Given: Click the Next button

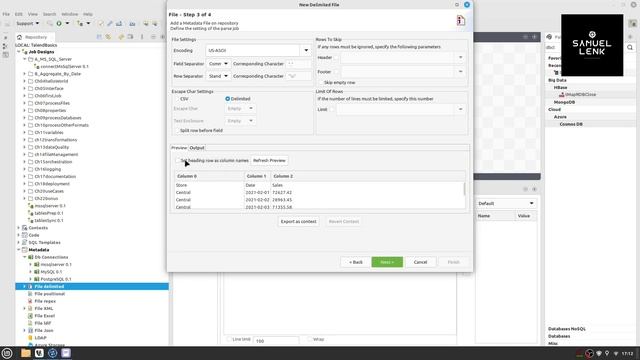Looking at the screenshot, I should (x=387, y=262).
